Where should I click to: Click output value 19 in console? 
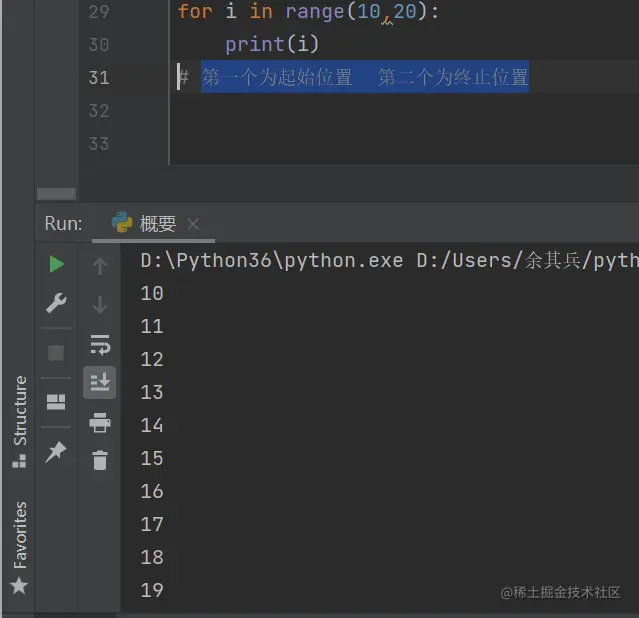(152, 590)
